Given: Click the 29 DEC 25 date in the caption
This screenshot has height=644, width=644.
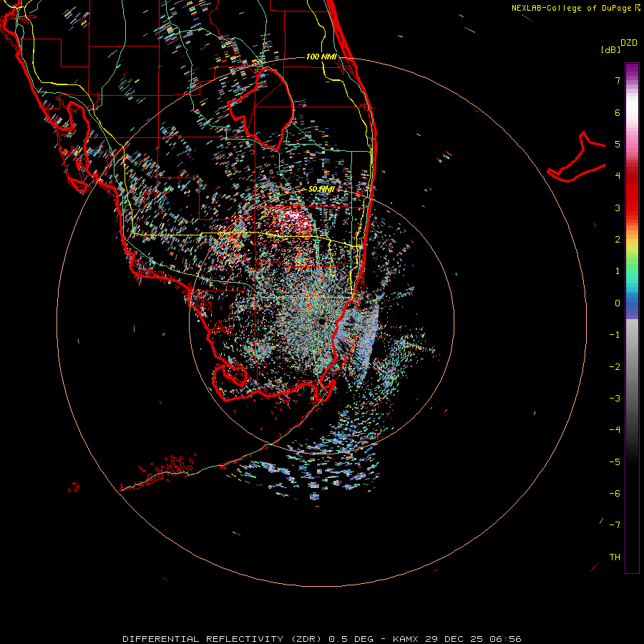Looking at the screenshot, I should tap(455, 639).
